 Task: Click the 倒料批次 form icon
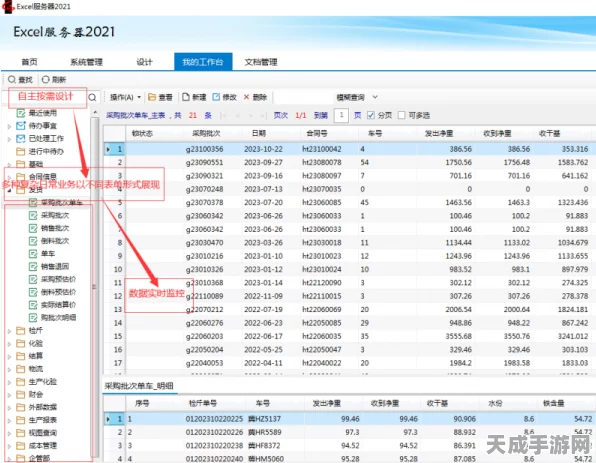point(33,241)
